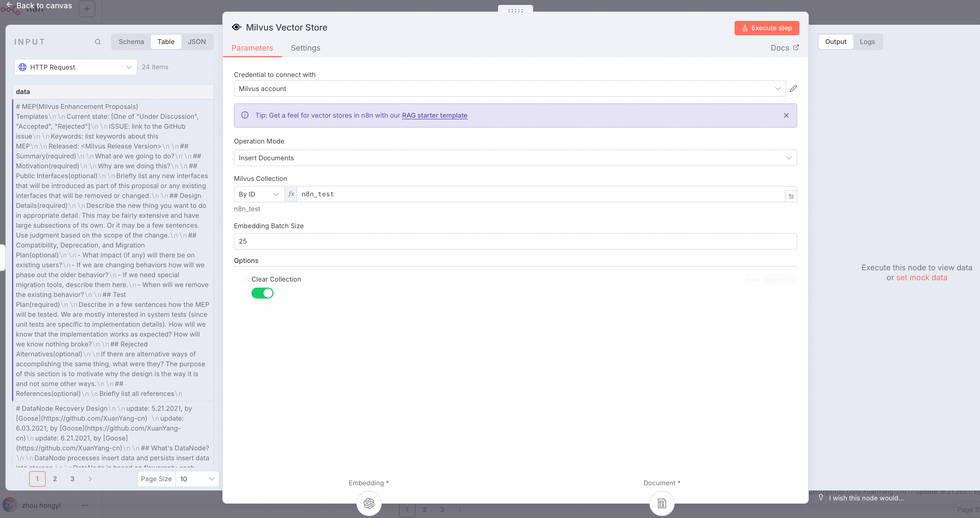Open the Document loader node icon
The image size is (980, 518).
(x=661, y=503)
